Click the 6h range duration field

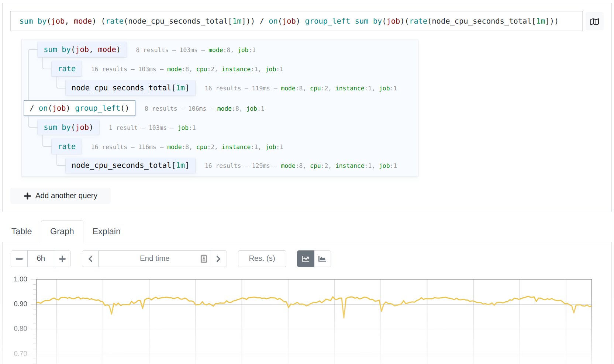click(41, 259)
